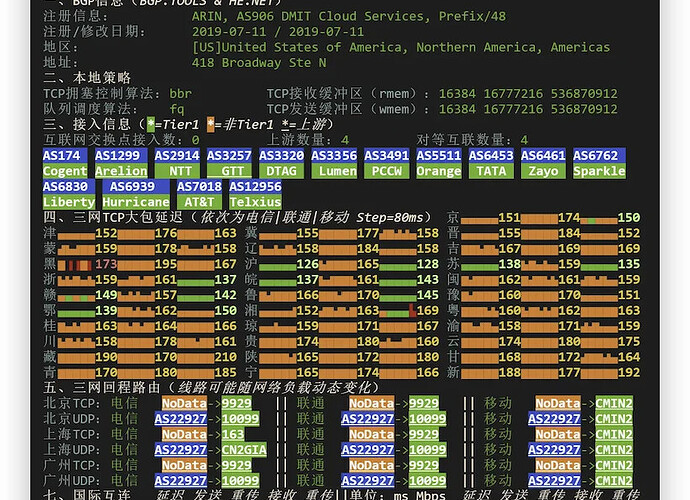
Task: Click the 'TATA' label
Action: (491, 171)
